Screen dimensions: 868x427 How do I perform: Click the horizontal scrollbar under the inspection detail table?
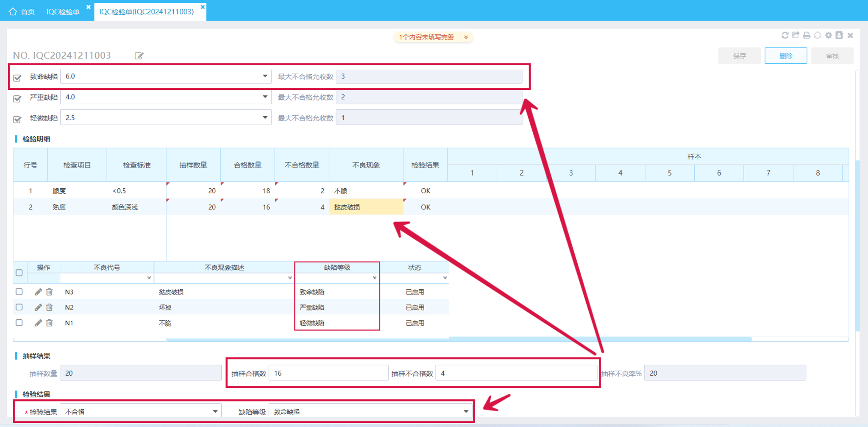point(459,339)
